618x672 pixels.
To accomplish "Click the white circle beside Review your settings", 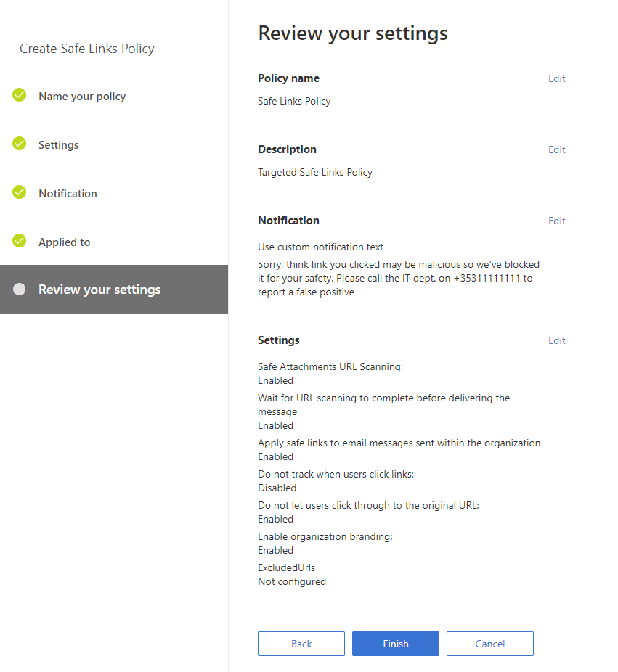I will point(20,290).
